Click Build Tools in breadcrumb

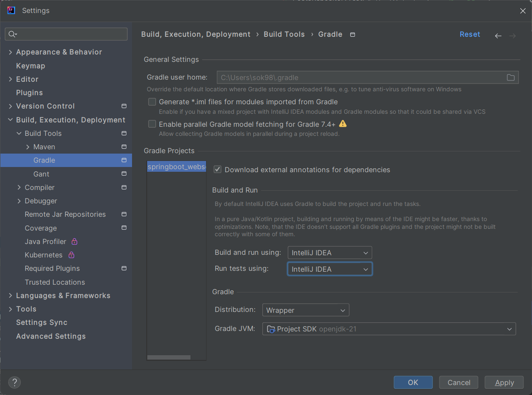[x=284, y=34]
